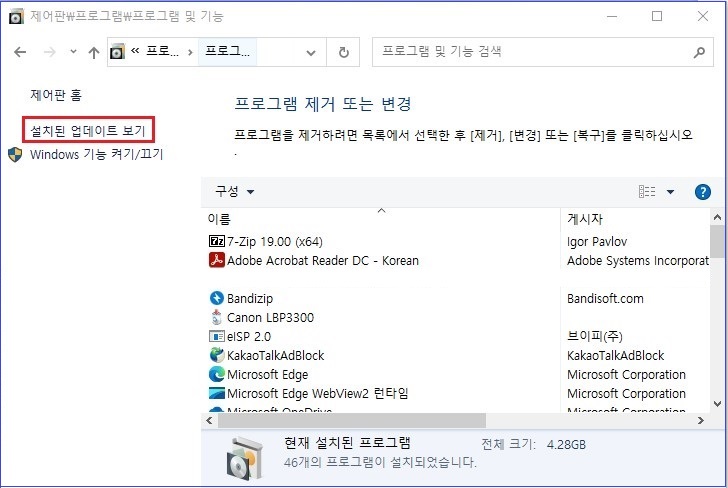Select Microsoft Edge entry
Viewport: 728px width, 488px height.
pos(267,375)
